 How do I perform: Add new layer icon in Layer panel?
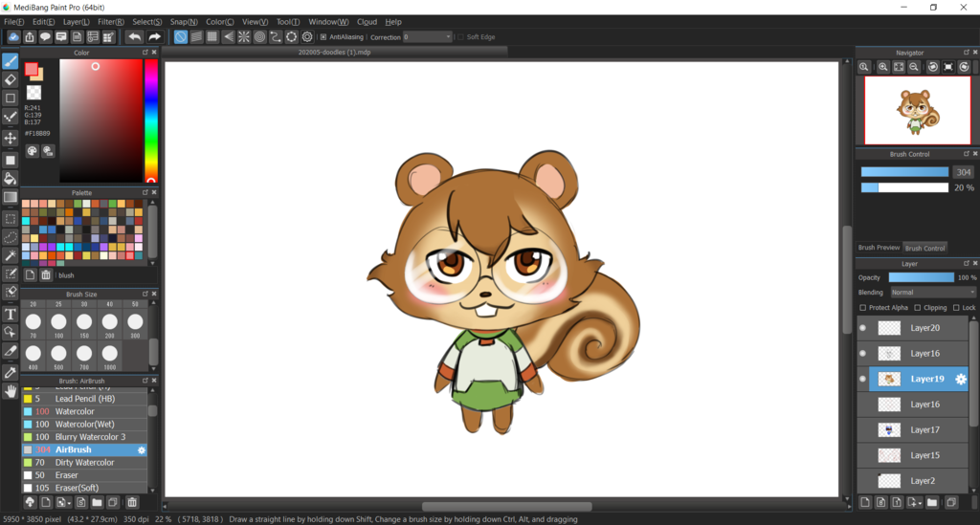tap(865, 502)
